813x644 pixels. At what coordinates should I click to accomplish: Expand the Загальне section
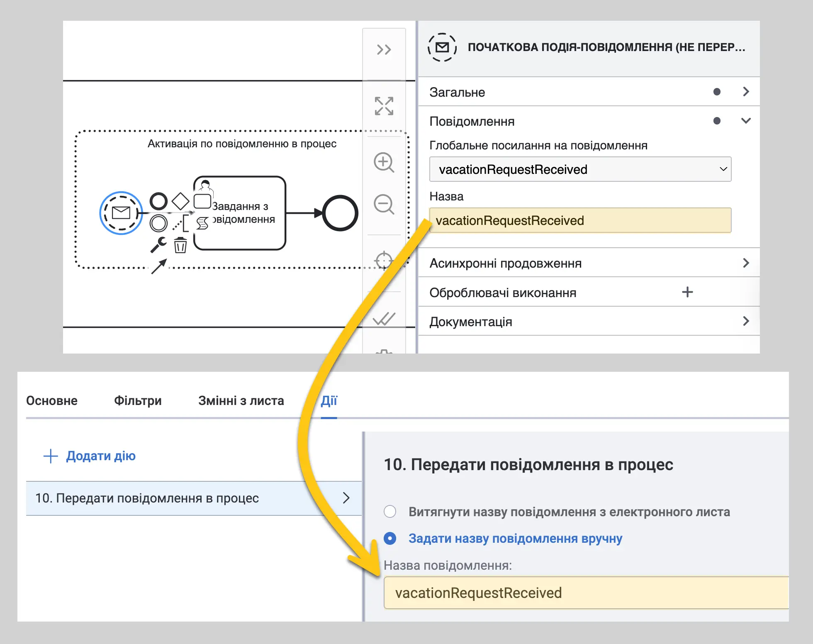pyautogui.click(x=589, y=92)
